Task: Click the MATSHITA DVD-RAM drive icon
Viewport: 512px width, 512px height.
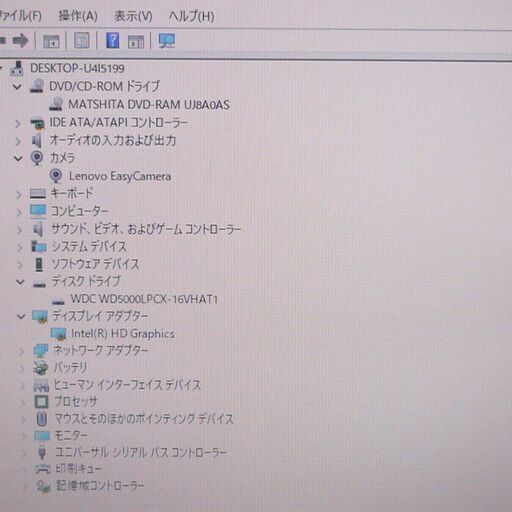Action: coord(56,104)
